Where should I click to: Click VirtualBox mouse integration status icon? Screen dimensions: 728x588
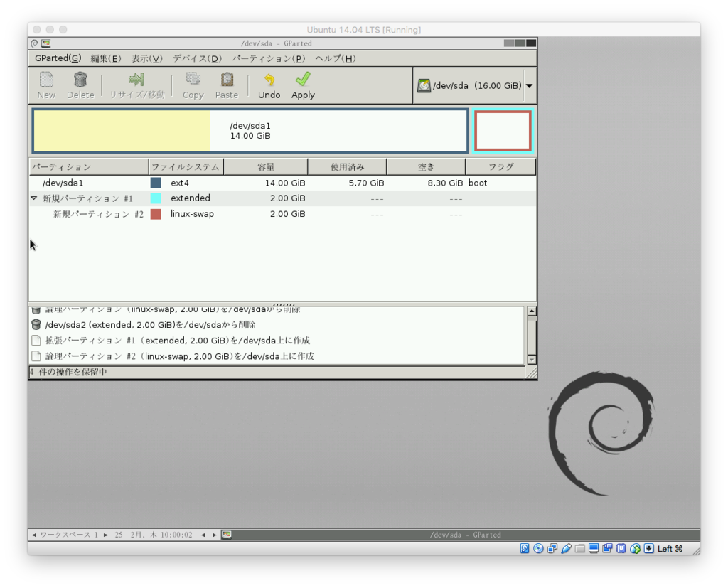tap(635, 548)
